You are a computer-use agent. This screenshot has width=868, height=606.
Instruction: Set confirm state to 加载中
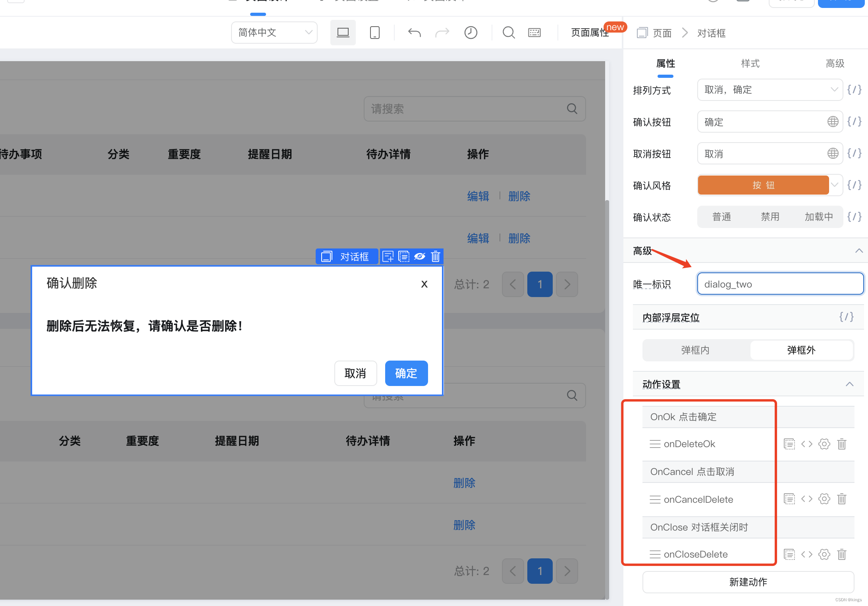click(818, 217)
